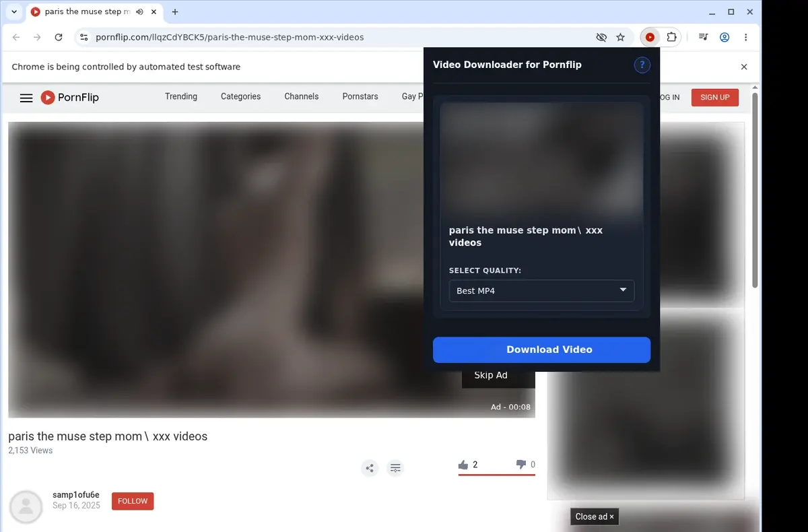Image resolution: width=808 pixels, height=532 pixels.
Task: Click the like ratio bar under the votes
Action: click(x=496, y=475)
